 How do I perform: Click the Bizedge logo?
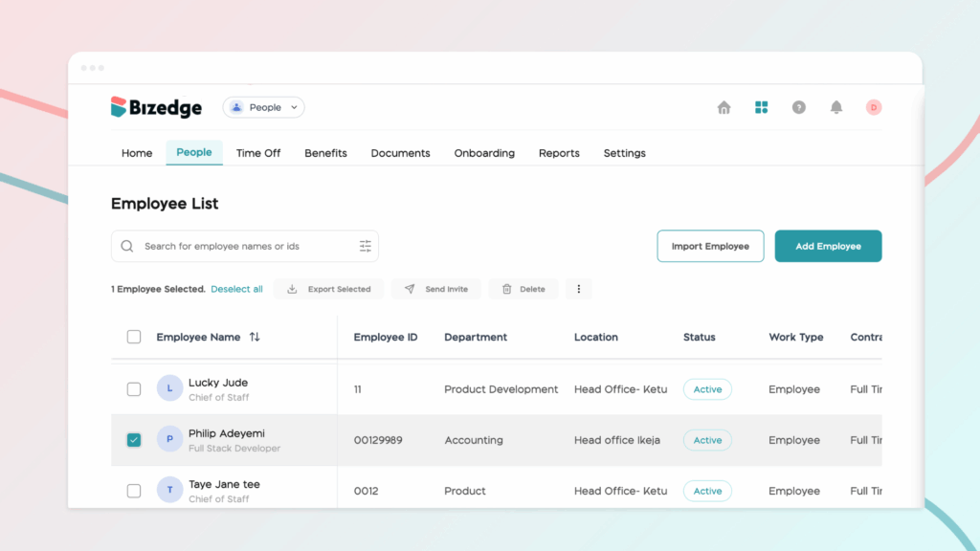pyautogui.click(x=157, y=108)
